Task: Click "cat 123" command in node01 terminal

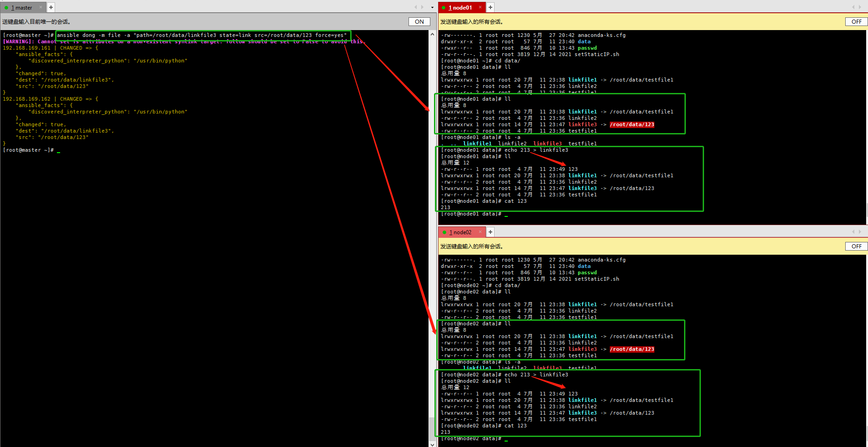Action: [515, 201]
